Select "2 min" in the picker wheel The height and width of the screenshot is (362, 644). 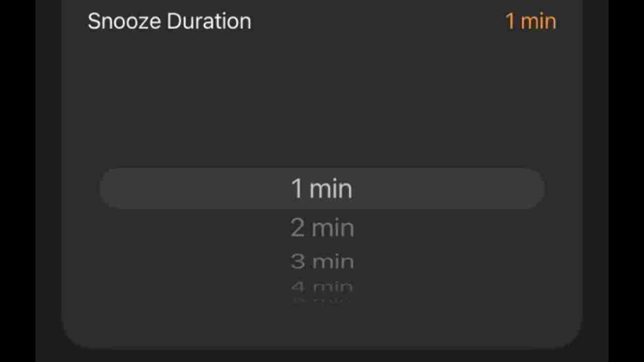click(322, 228)
